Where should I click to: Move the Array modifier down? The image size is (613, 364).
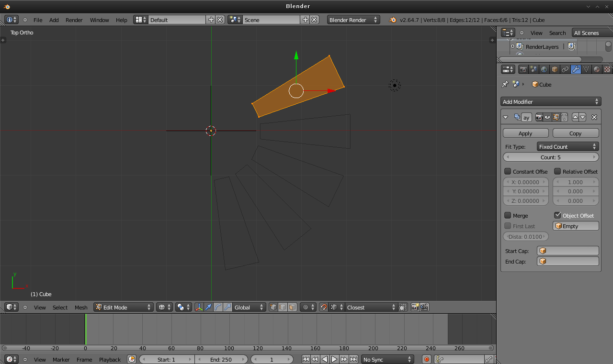coord(582,117)
